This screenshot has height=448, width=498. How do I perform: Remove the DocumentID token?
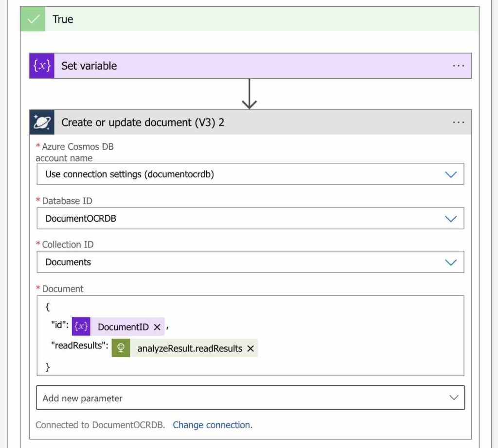click(x=157, y=327)
